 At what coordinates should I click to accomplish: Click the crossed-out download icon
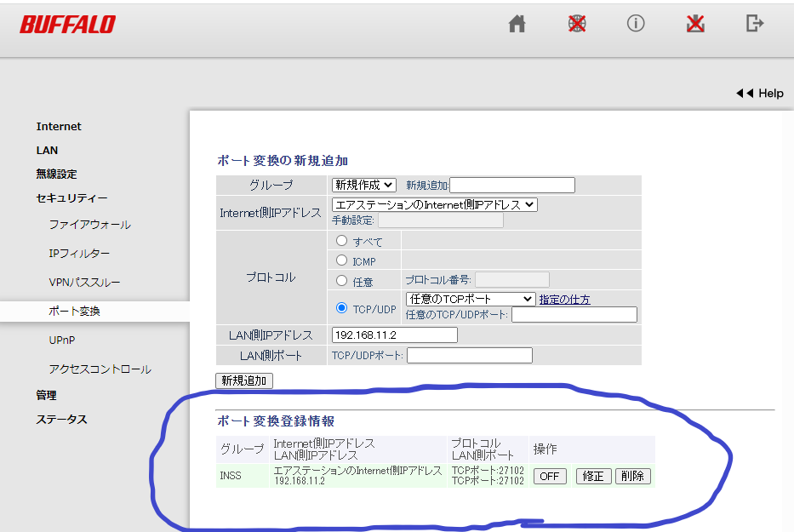tap(695, 23)
